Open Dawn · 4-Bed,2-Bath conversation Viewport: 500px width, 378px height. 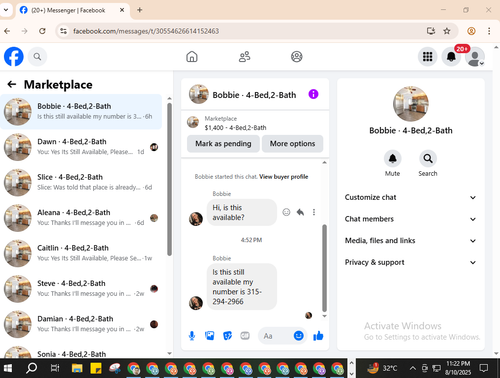[x=81, y=147]
